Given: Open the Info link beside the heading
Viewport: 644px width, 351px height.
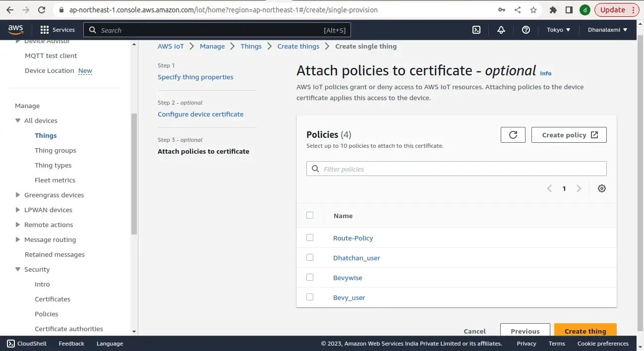Looking at the screenshot, I should point(545,73).
